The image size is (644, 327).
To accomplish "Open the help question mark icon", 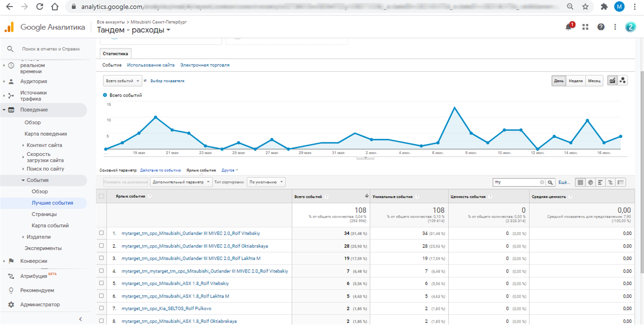I will pos(601,27).
